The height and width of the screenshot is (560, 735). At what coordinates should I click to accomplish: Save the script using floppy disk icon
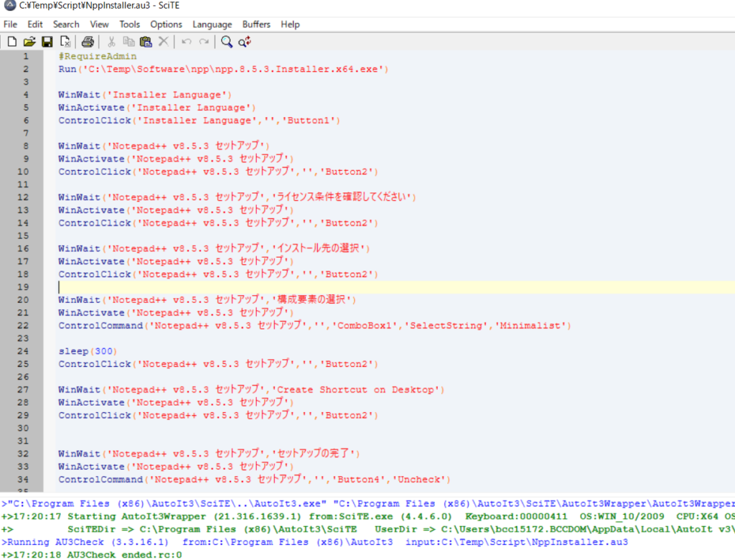[x=47, y=42]
